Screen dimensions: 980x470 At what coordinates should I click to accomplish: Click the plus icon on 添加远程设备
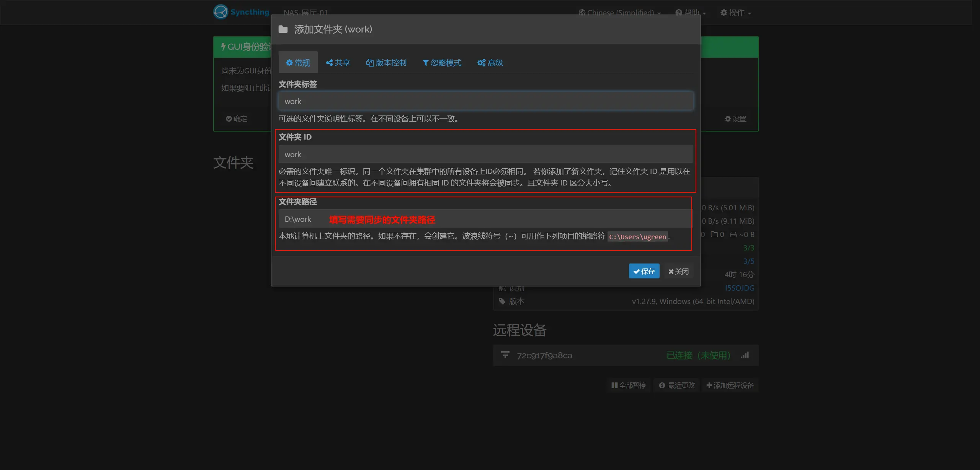(709, 385)
